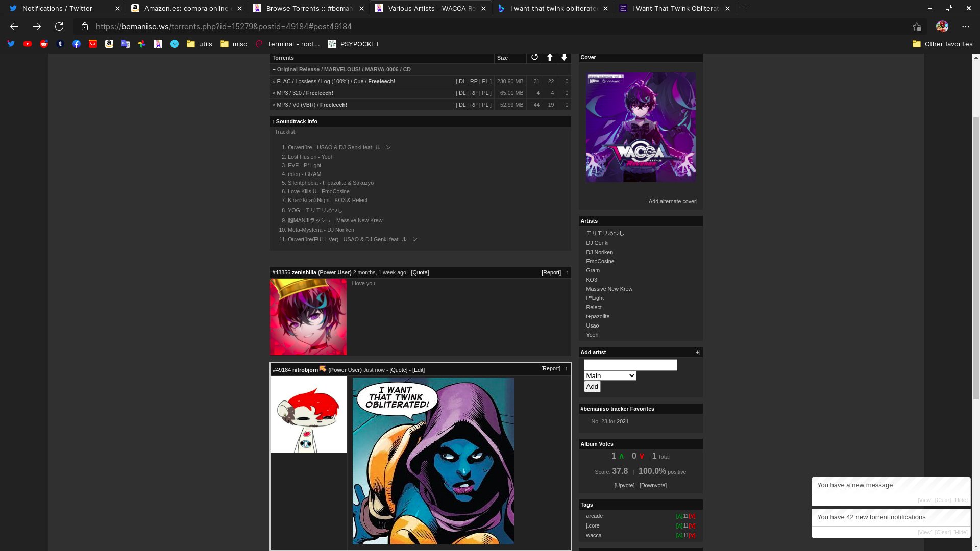Click the [+] next to Add artist
980x551 pixels.
[697, 353]
